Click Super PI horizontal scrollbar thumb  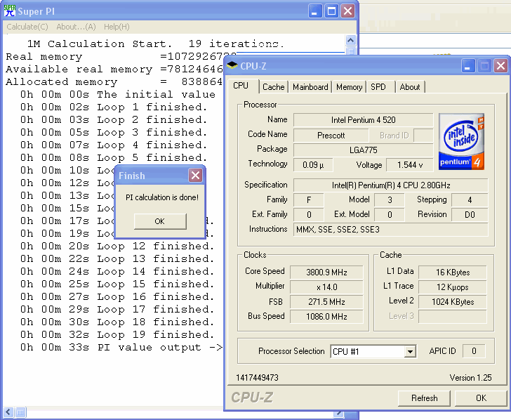pyautogui.click(x=20, y=412)
